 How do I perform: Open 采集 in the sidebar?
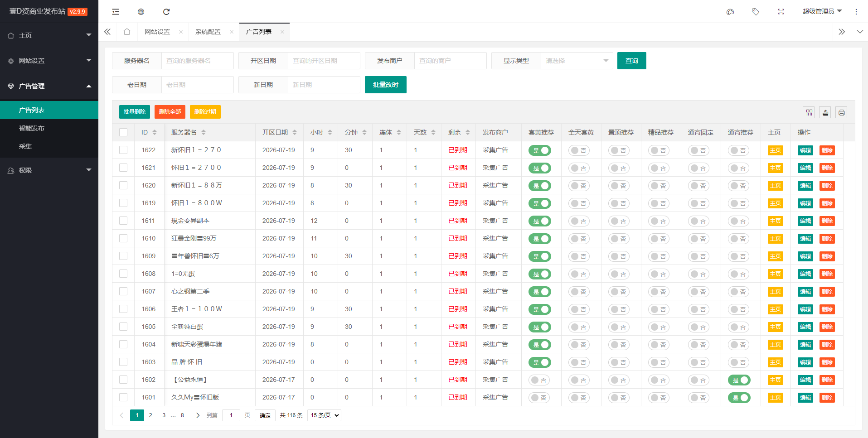(x=49, y=146)
